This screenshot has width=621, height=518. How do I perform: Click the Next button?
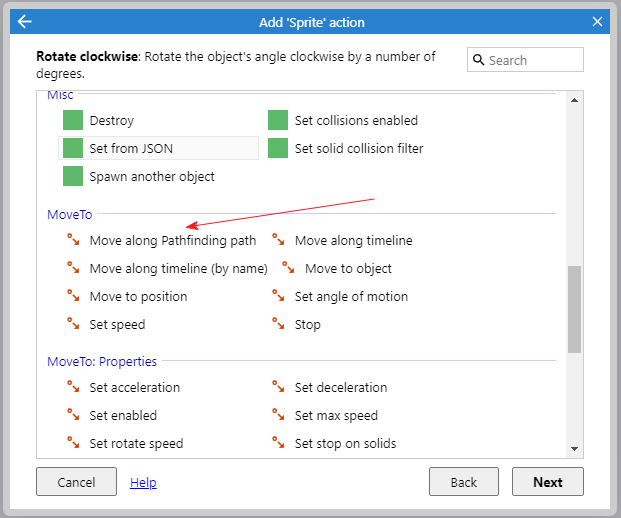pyautogui.click(x=548, y=482)
